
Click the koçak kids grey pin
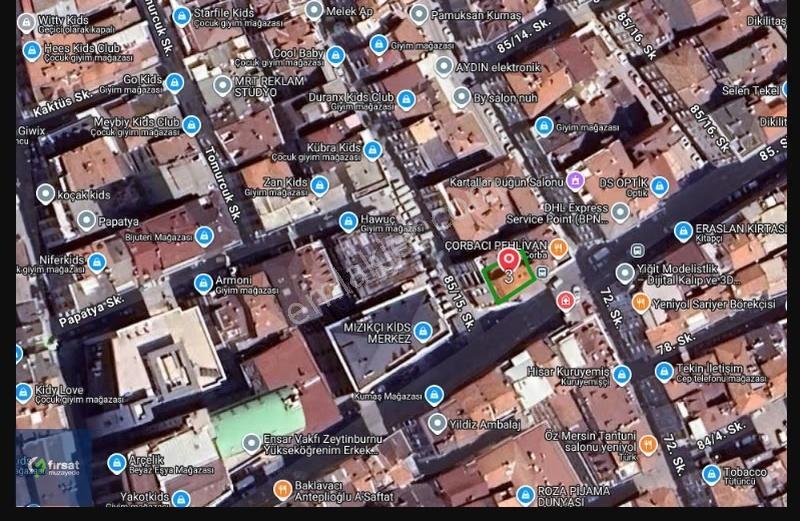coord(45,194)
